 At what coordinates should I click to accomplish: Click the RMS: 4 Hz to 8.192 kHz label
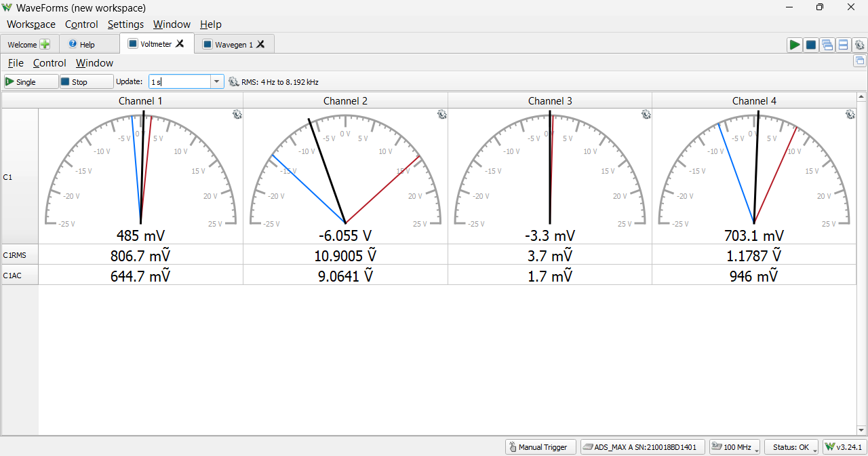(x=280, y=82)
